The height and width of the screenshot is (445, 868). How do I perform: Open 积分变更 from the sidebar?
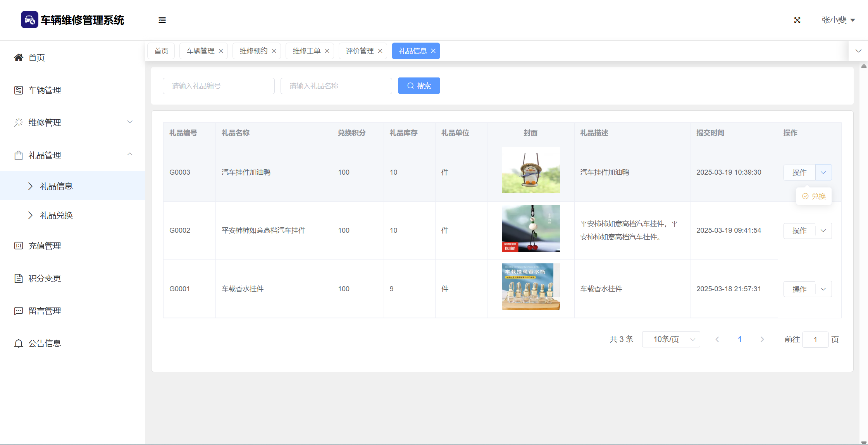coord(45,278)
